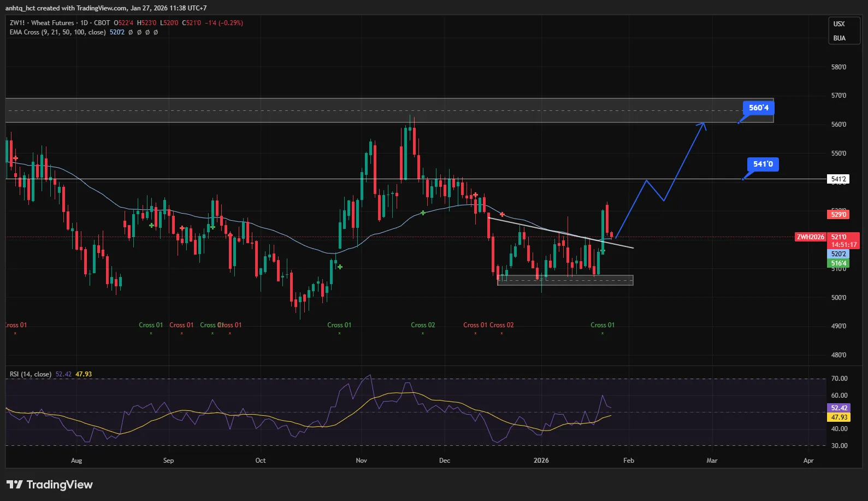Image resolution: width=868 pixels, height=501 pixels.
Task: Click the white 541'2 horizontal line label
Action: tap(839, 179)
